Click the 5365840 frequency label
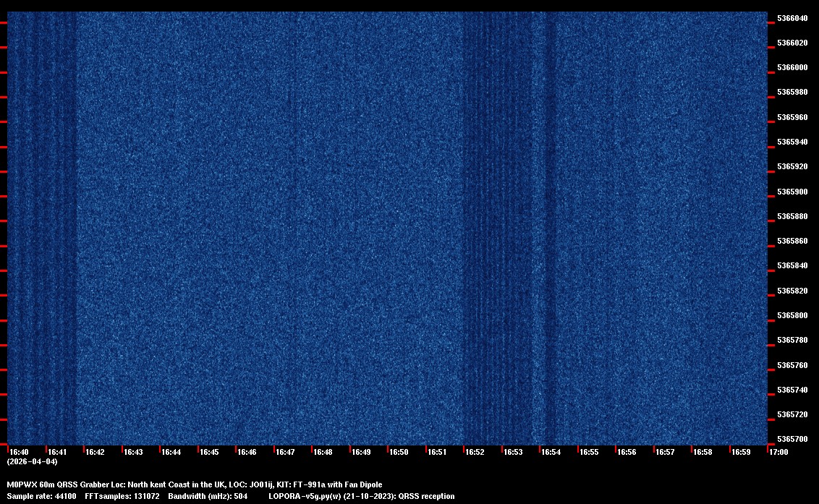The height and width of the screenshot is (504, 819). (x=792, y=266)
